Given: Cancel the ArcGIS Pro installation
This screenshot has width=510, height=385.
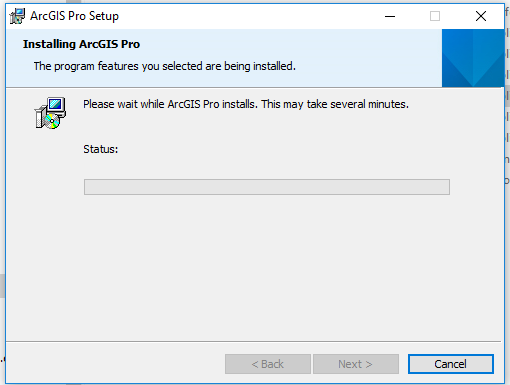Looking at the screenshot, I should coord(451,364).
